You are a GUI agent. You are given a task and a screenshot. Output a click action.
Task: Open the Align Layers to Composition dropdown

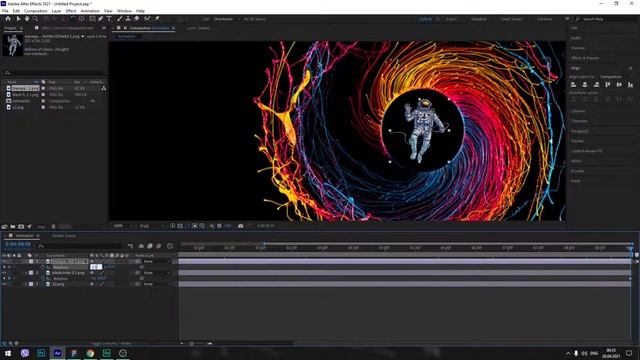617,77
